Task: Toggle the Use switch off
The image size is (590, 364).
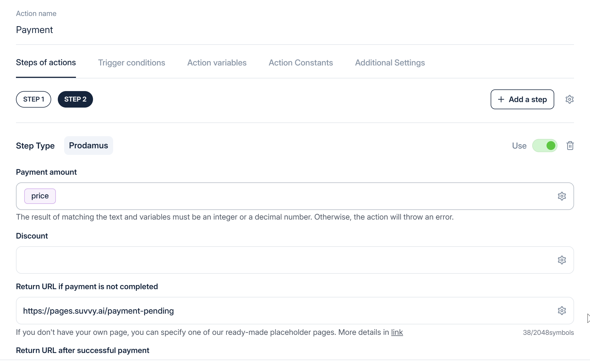Action: coord(545,146)
